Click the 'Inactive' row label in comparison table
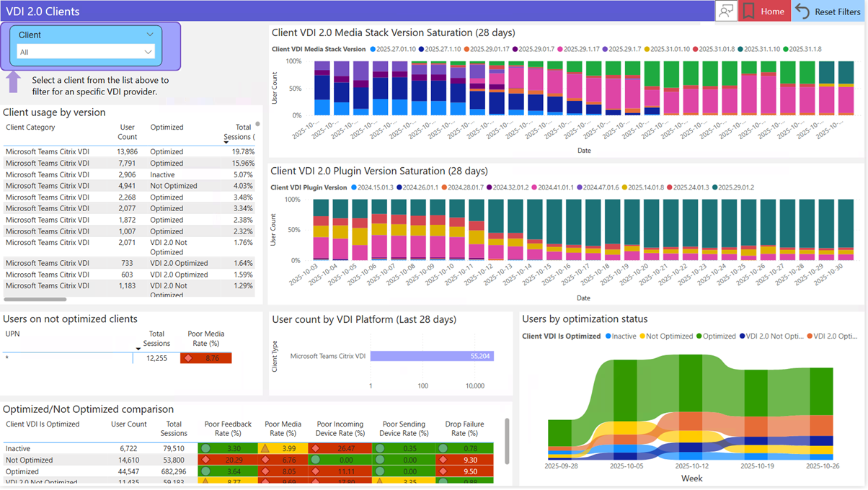 pos(18,449)
